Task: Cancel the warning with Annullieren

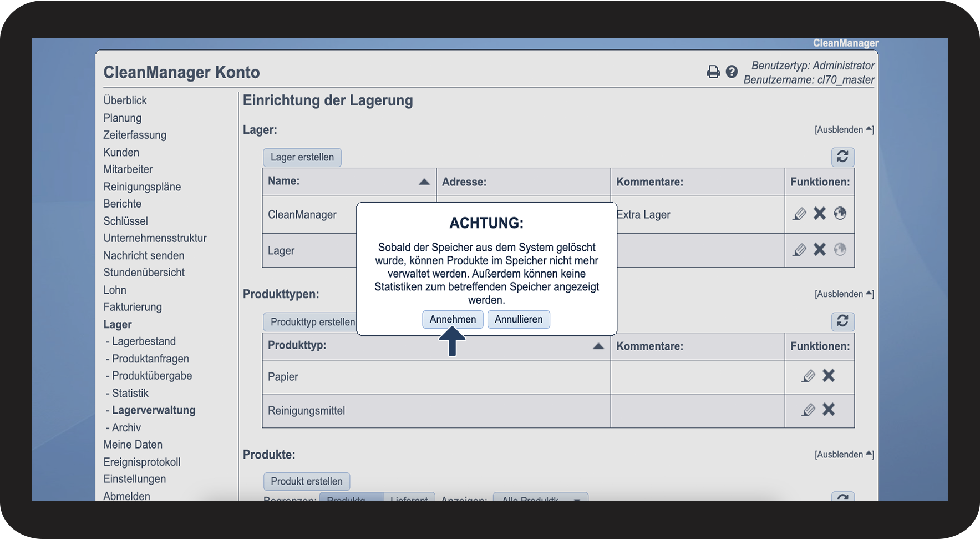Action: coord(519,319)
